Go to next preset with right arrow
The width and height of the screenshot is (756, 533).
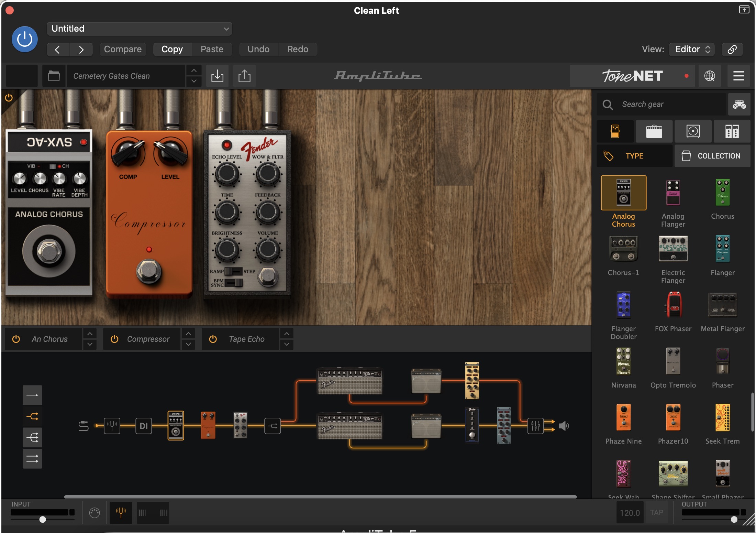[81, 50]
